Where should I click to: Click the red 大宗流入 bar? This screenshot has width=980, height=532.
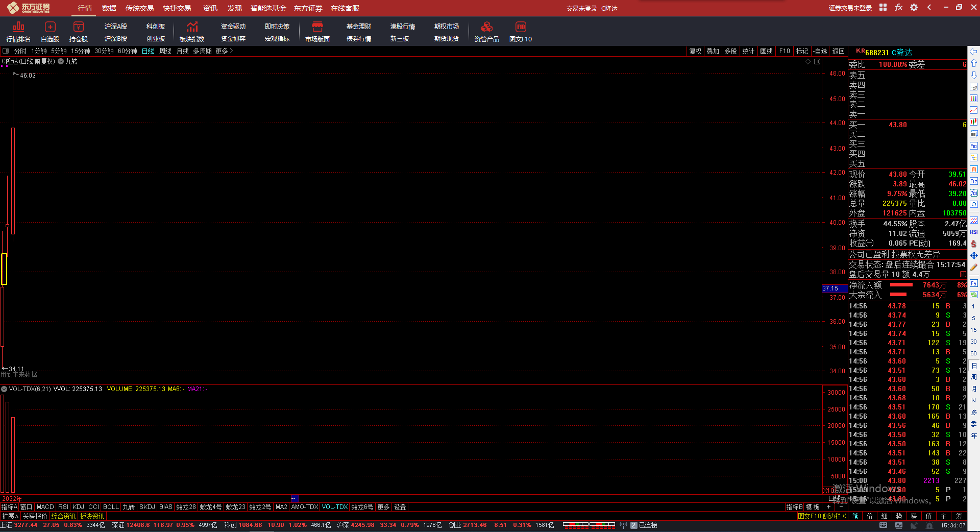(x=898, y=295)
